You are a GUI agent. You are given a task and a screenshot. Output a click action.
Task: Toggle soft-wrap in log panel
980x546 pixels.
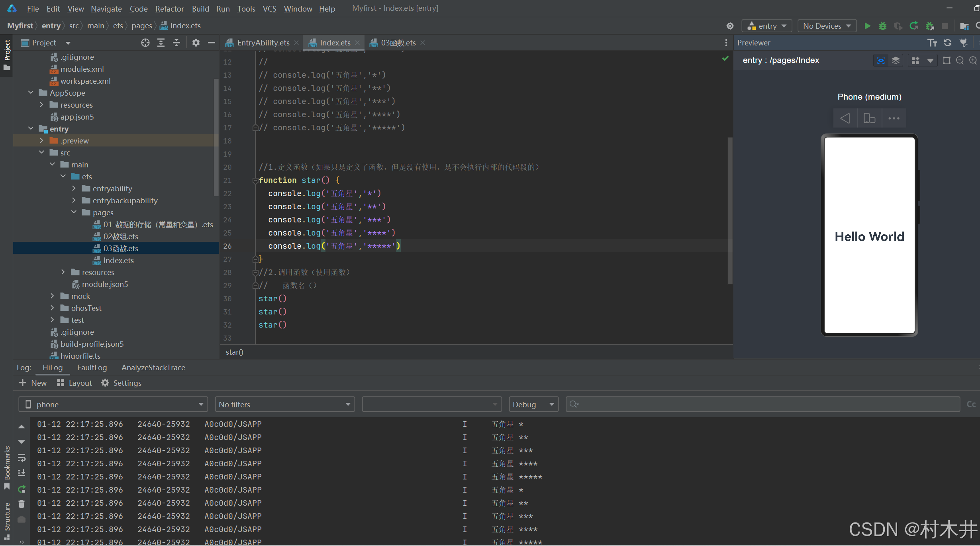click(22, 458)
